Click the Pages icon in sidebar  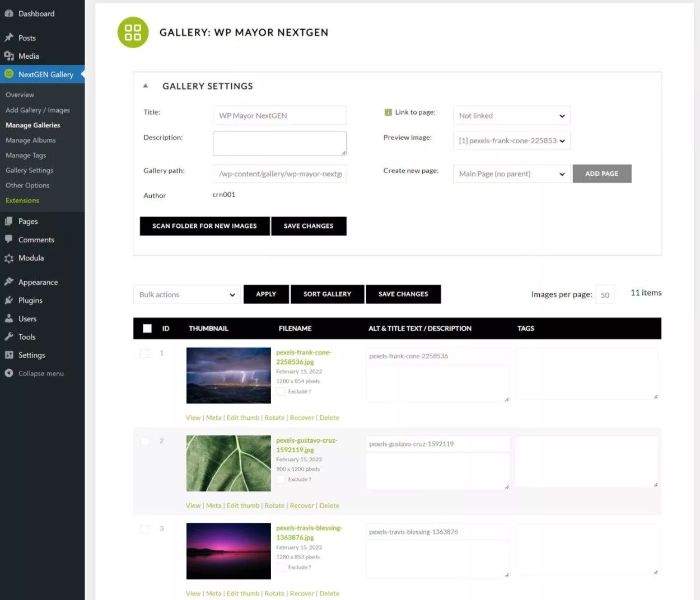[x=9, y=221]
